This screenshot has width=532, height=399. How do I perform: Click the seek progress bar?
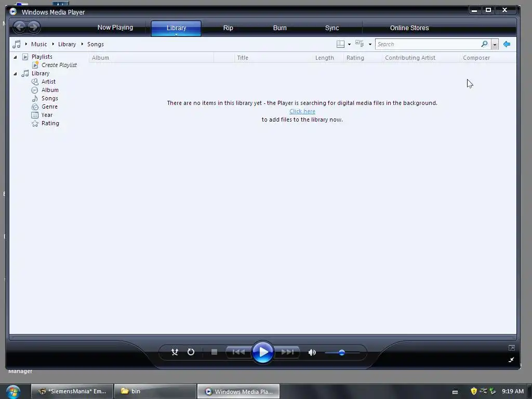(x=262, y=338)
